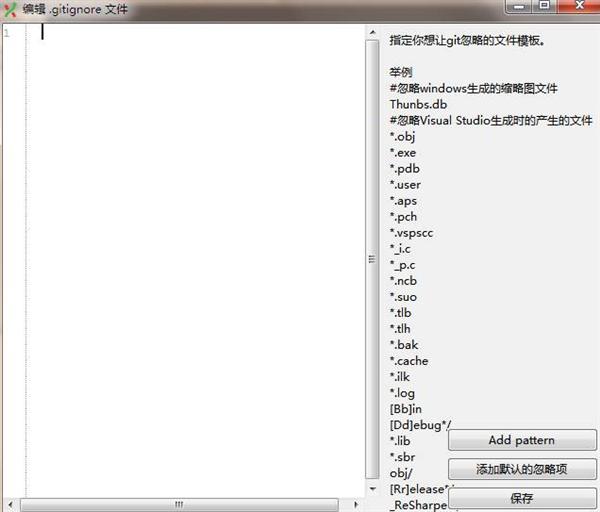Close the gitignore editor window

click(x=579, y=6)
